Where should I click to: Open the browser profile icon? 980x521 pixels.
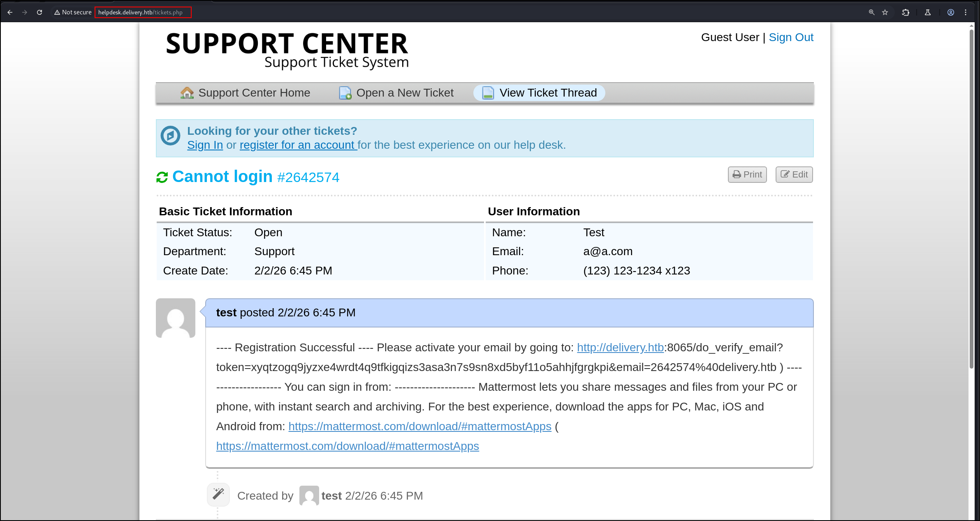951,12
